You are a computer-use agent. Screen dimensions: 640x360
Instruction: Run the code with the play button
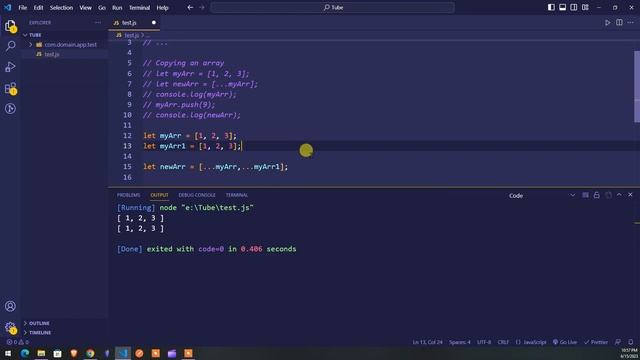(x=607, y=23)
